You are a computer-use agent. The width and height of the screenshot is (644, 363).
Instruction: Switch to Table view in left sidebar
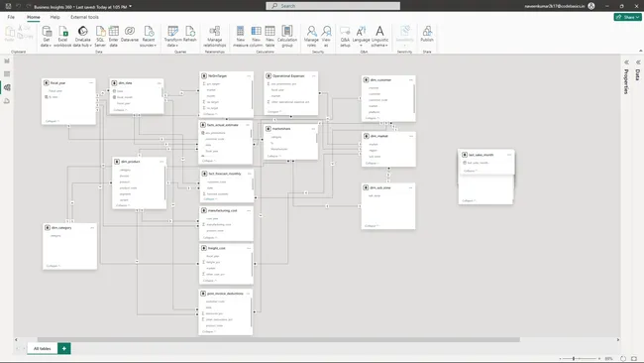[x=7, y=74]
